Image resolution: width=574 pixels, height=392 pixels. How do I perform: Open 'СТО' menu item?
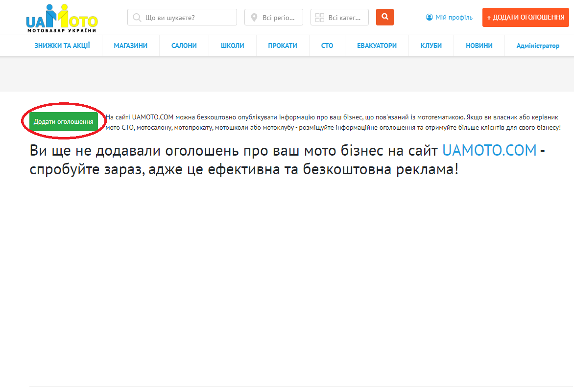pyautogui.click(x=327, y=46)
